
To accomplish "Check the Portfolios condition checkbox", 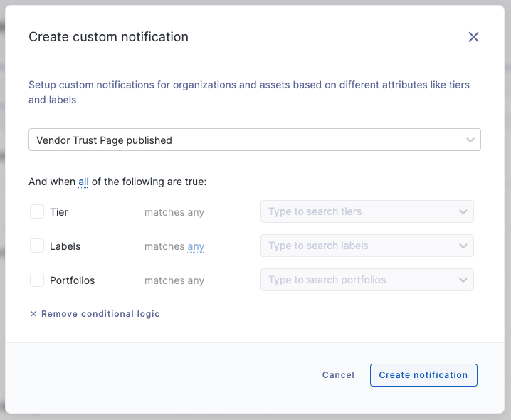I will [37, 280].
